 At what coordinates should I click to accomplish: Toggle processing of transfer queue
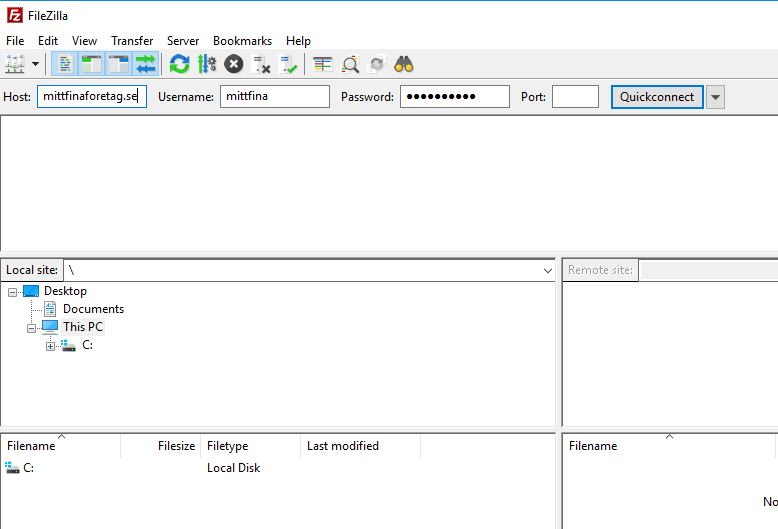[206, 64]
